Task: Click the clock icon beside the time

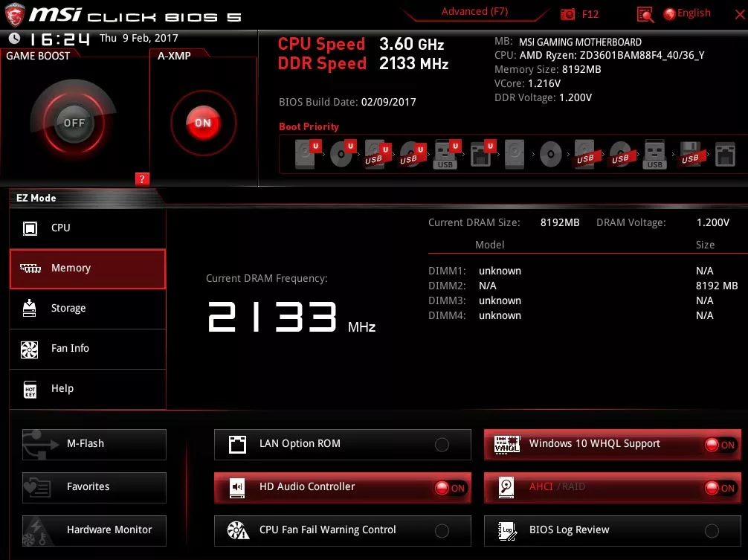Action: (15, 38)
